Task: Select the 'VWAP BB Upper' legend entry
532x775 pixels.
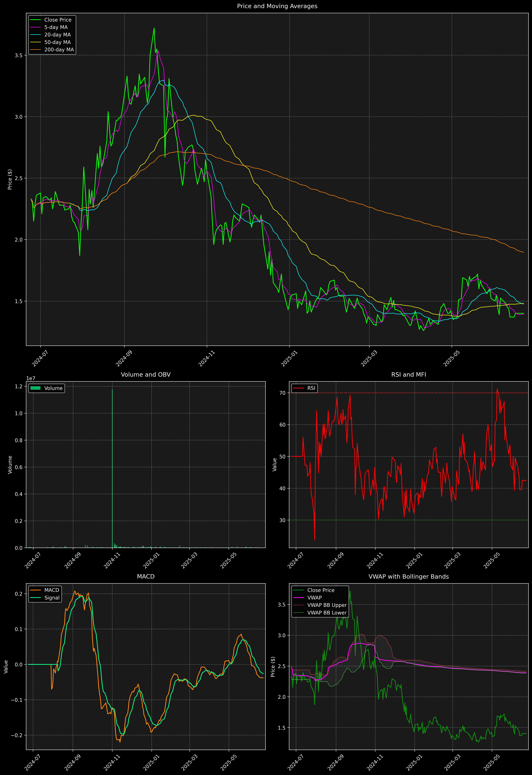Action: tap(327, 605)
